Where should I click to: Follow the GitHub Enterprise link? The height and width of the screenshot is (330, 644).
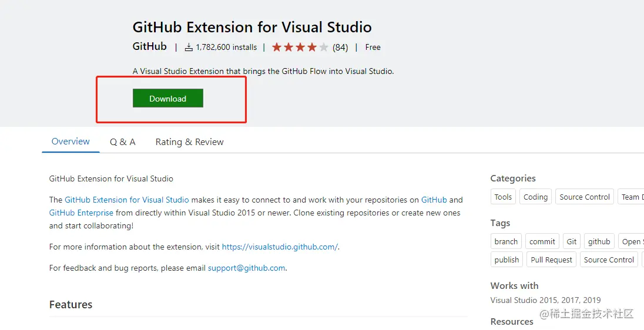(81, 213)
